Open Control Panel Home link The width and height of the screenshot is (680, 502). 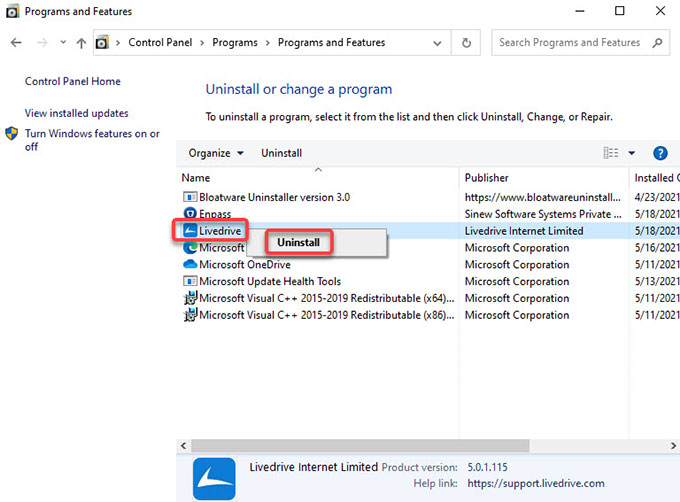(72, 81)
